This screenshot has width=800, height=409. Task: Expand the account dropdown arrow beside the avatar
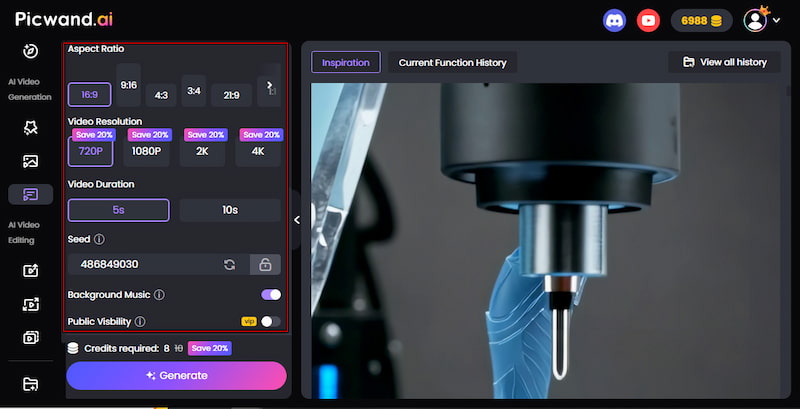click(x=776, y=21)
